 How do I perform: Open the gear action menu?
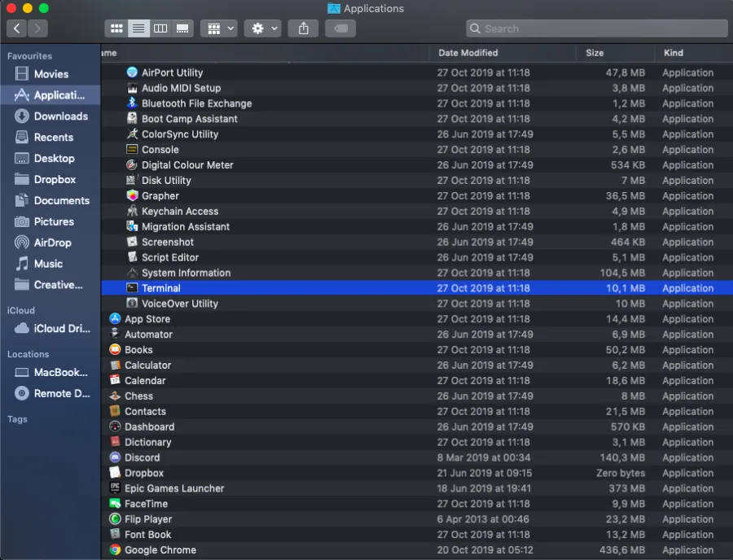click(x=263, y=28)
